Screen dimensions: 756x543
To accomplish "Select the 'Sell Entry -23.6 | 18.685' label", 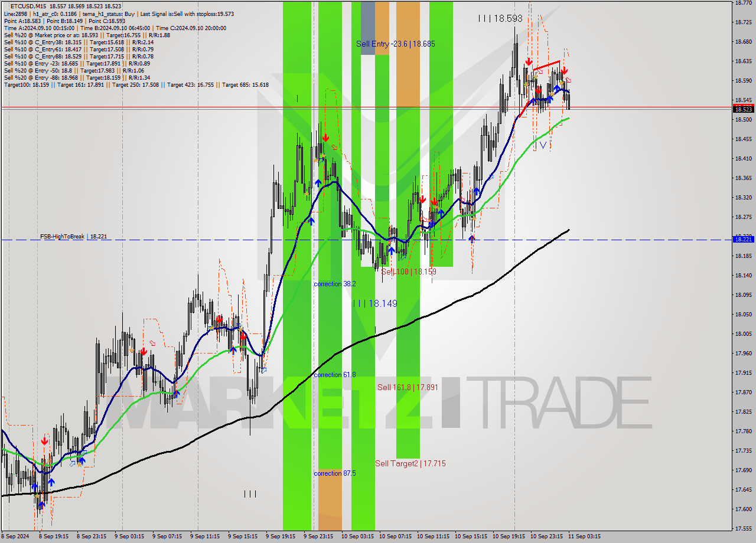I will pos(396,44).
